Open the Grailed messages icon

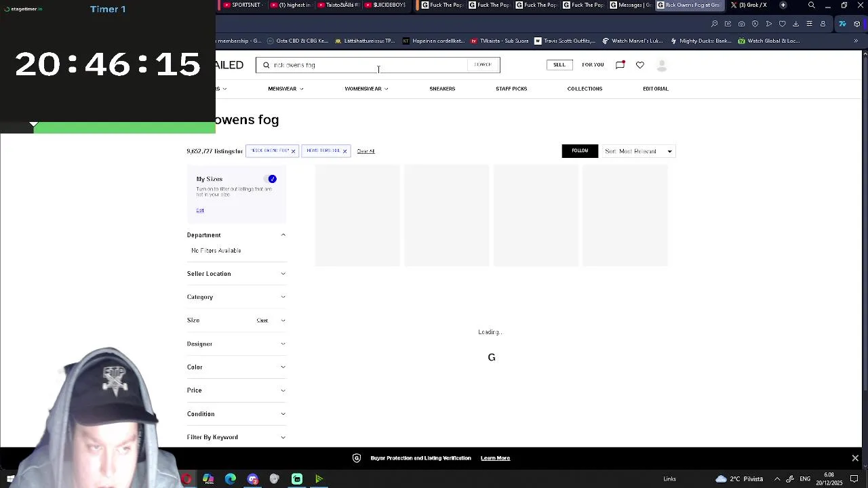pyautogui.click(x=620, y=64)
